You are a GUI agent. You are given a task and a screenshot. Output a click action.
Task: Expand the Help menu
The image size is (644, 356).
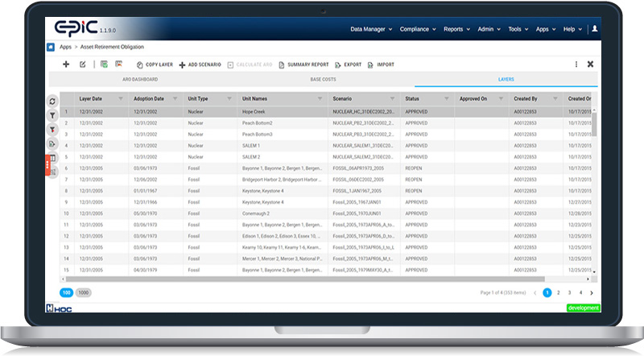coord(572,29)
